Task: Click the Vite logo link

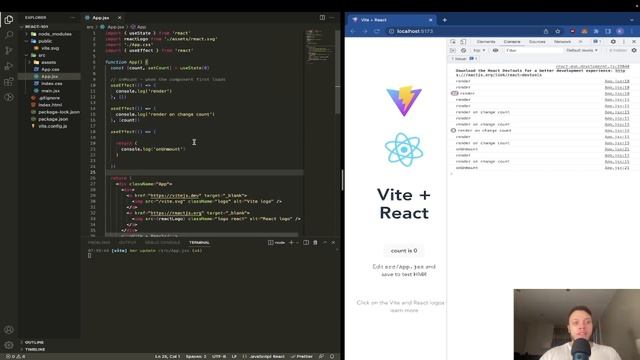Action: (x=404, y=101)
